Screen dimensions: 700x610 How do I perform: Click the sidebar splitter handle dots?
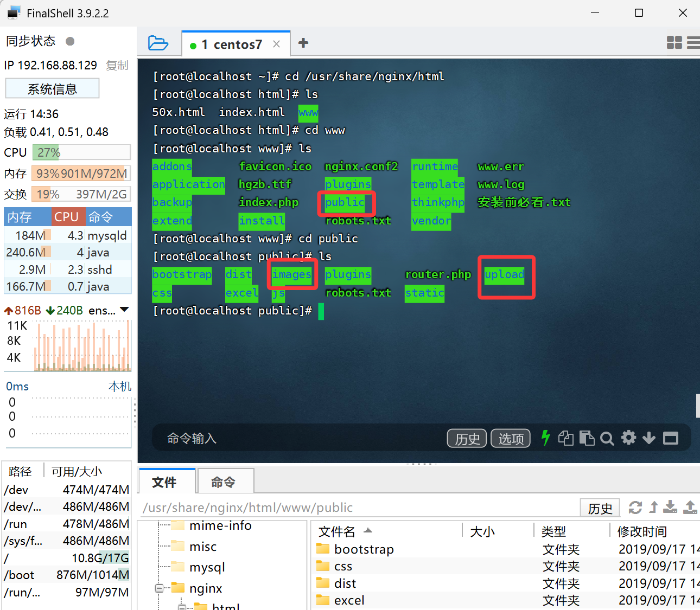(x=135, y=412)
